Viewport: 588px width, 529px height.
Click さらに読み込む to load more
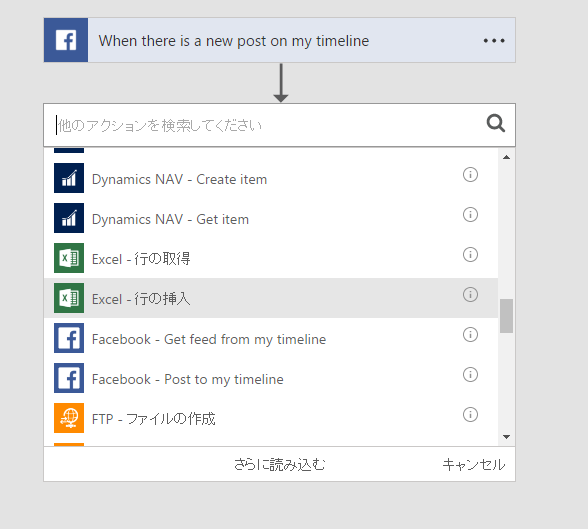pyautogui.click(x=280, y=465)
